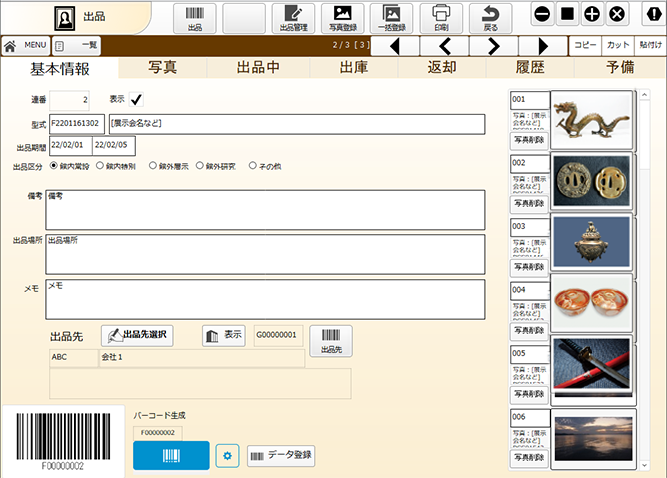Viewport: 667px width, 478px height.
Task: Uncheck the 表示 checkbox
Action: pyautogui.click(x=136, y=99)
